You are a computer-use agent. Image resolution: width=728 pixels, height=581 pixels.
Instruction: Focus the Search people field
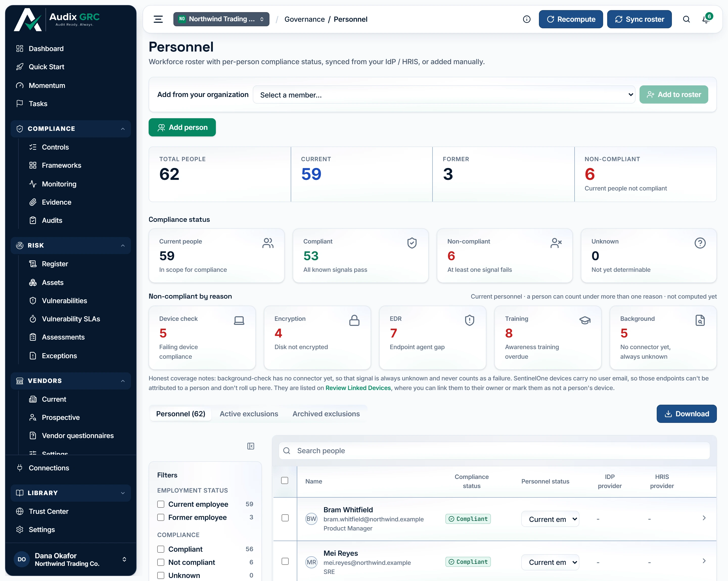click(494, 451)
